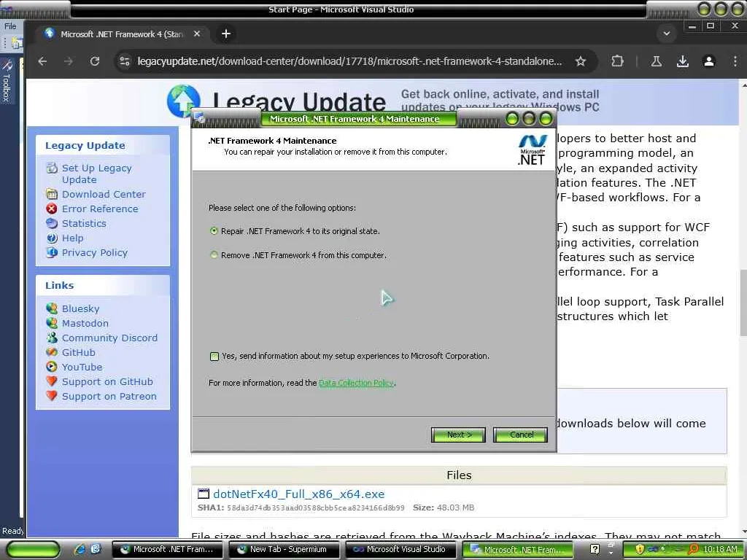Screen dimensions: 747x560
Task: Go back in the browser
Action: [x=42, y=61]
